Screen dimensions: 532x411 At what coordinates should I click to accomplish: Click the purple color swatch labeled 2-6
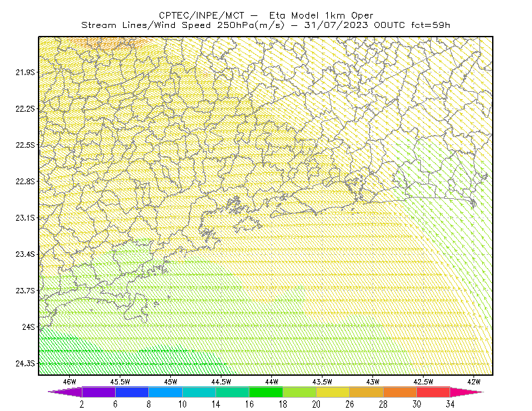pyautogui.click(x=98, y=392)
